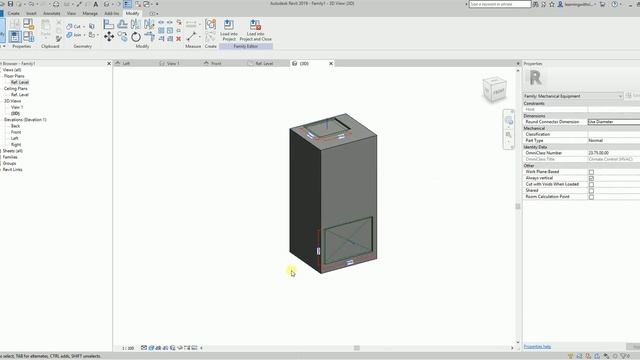Close the Project Browser panel

[109, 64]
